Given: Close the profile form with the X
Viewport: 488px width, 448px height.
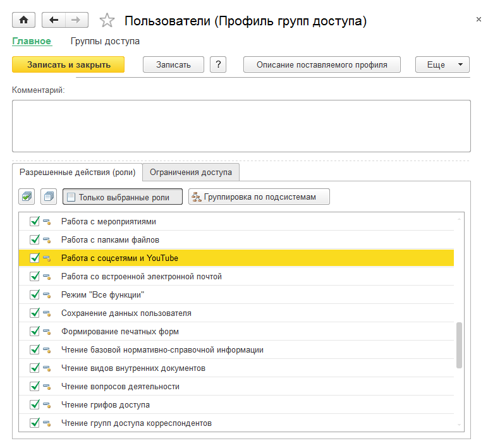Looking at the screenshot, I should (x=479, y=20).
